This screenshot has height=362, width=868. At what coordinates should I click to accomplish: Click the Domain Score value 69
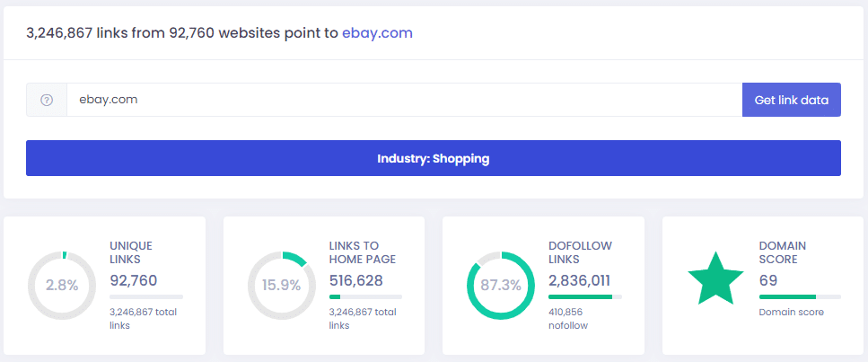click(768, 280)
